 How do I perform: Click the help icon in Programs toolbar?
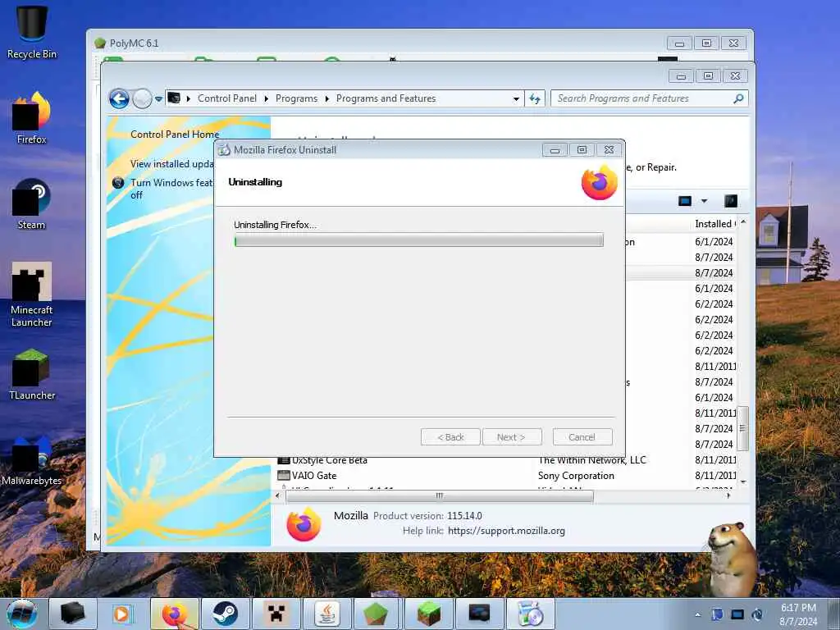[731, 201]
